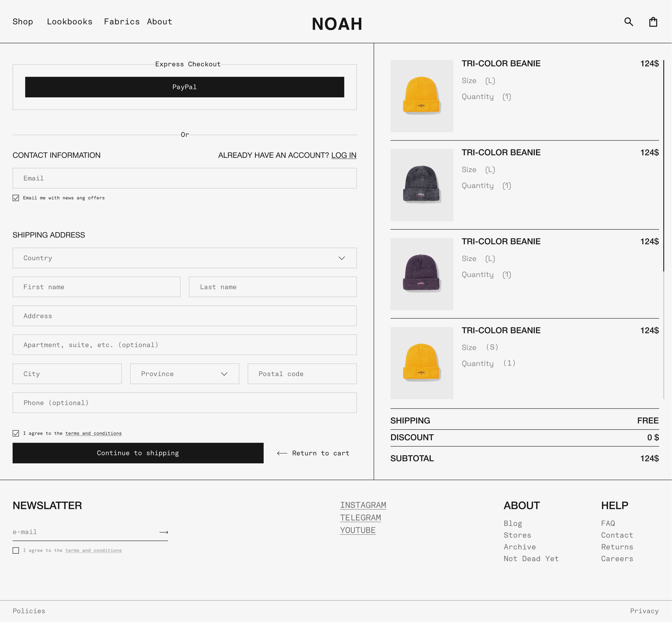Open the search icon

pyautogui.click(x=628, y=22)
